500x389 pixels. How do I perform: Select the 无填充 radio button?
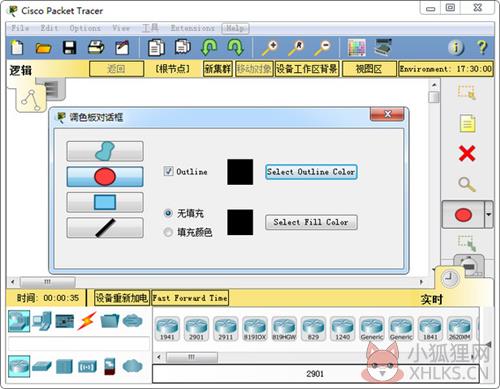coord(168,213)
